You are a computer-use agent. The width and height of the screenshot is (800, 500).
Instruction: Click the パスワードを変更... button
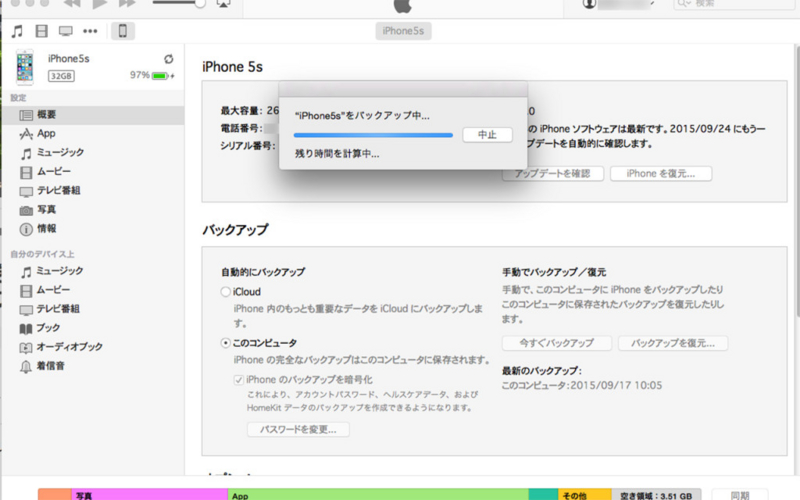click(298, 430)
